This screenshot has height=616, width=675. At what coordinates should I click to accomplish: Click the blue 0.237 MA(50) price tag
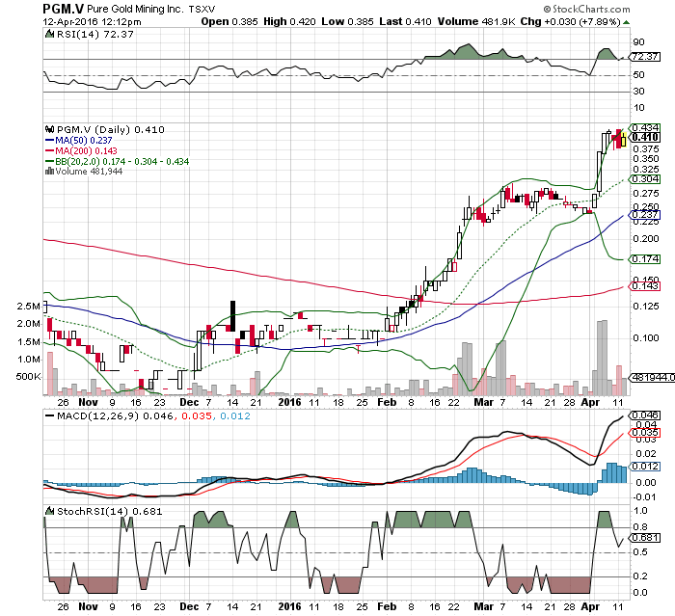pyautogui.click(x=645, y=214)
